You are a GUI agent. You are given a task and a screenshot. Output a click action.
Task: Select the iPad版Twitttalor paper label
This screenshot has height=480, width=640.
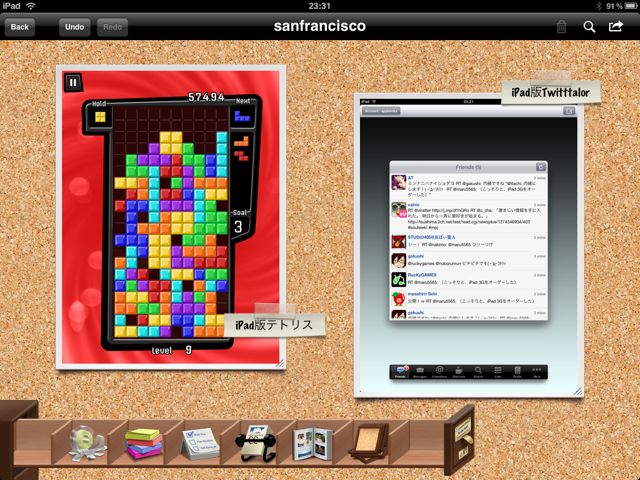pyautogui.click(x=551, y=92)
